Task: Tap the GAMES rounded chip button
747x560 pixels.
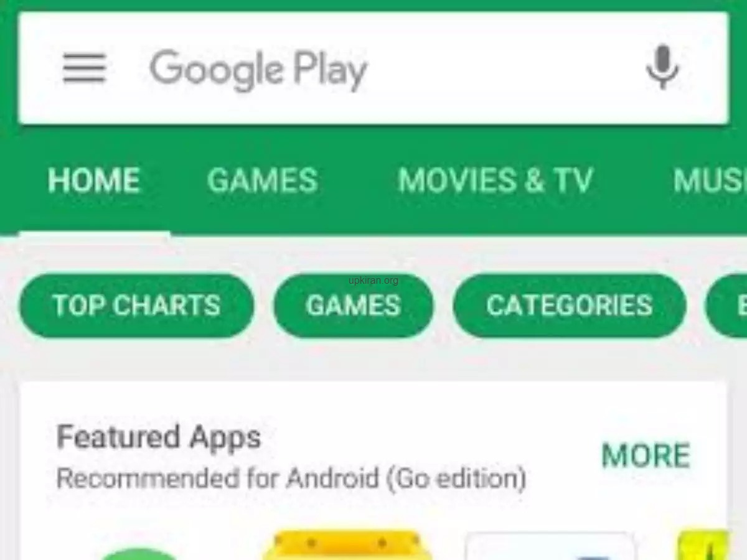Action: coord(354,306)
